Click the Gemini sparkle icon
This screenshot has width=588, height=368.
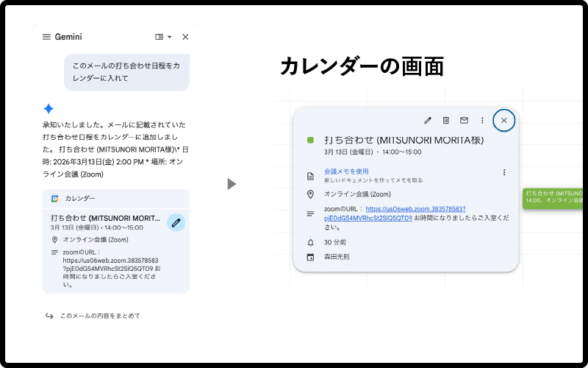(49, 108)
